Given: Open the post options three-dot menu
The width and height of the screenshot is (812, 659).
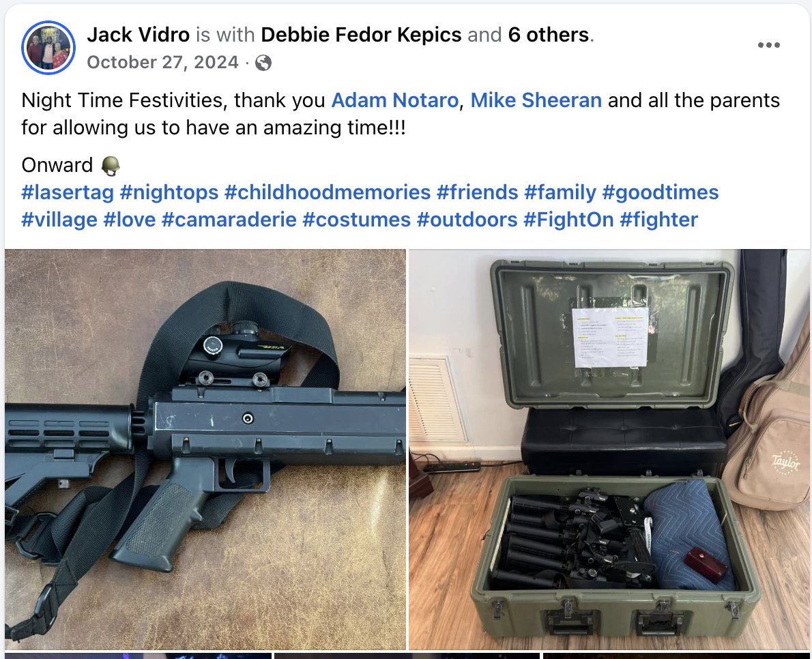Looking at the screenshot, I should pos(768,45).
